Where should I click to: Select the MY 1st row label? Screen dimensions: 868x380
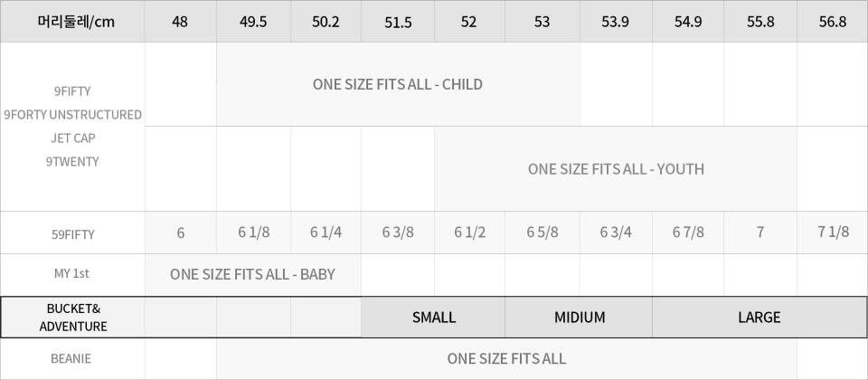(x=72, y=273)
